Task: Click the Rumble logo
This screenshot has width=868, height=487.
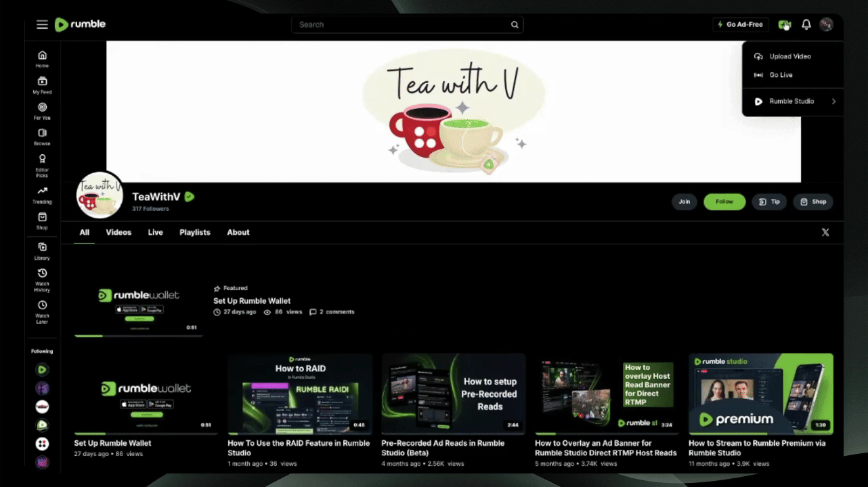Action: point(80,24)
